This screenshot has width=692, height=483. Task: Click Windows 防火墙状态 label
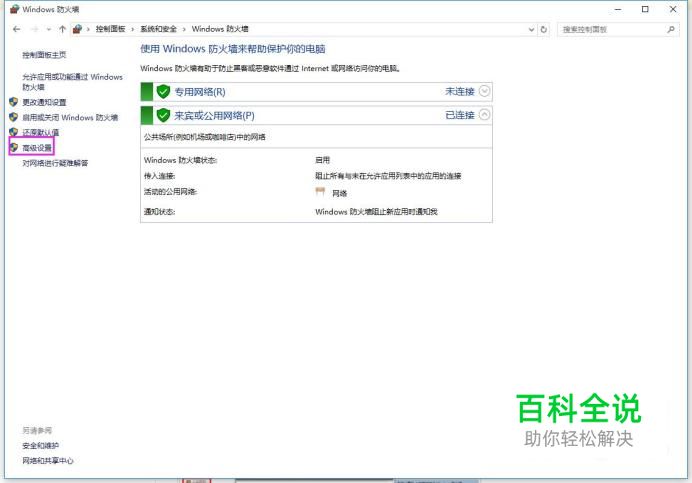coord(181,160)
